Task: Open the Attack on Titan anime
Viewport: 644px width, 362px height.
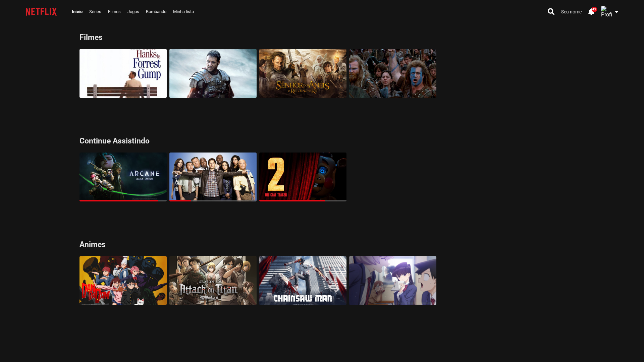Action: pyautogui.click(x=213, y=281)
